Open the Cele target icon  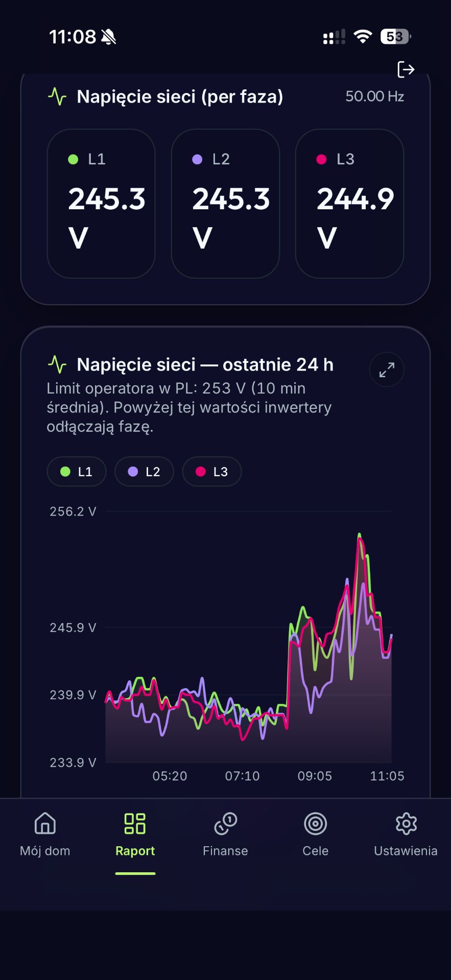(316, 823)
